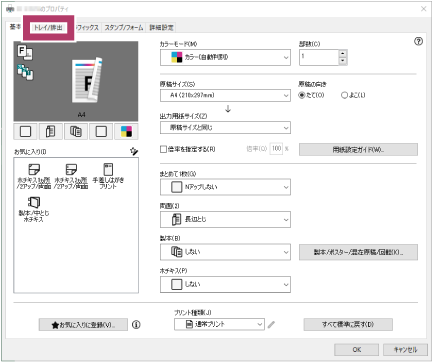
Task: Open the 原稿サイズ A4 dropdown
Action: [225, 95]
